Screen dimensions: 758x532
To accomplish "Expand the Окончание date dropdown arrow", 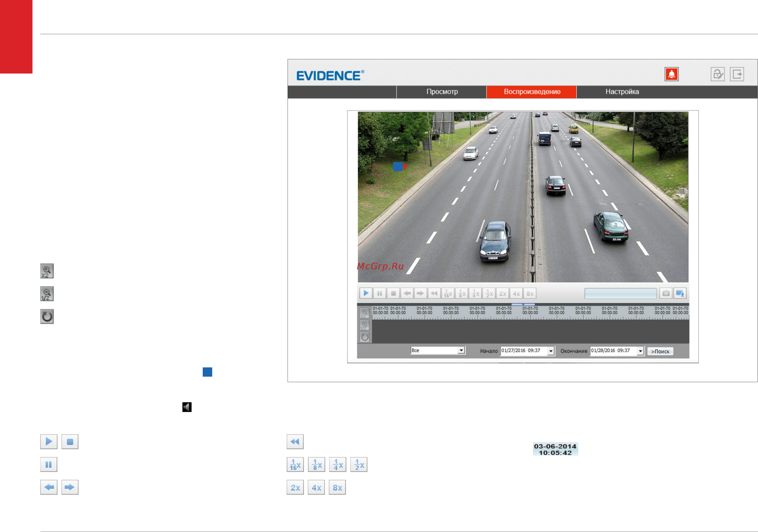I will click(x=640, y=351).
